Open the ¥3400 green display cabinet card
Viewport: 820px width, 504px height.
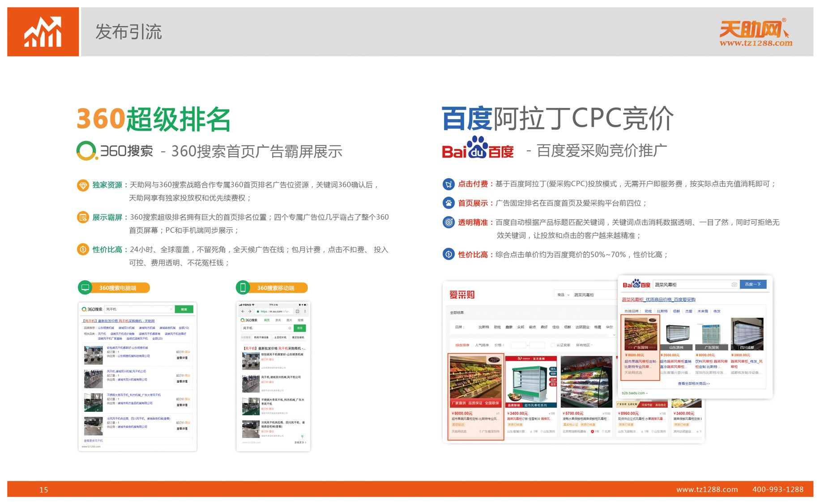[x=531, y=396]
